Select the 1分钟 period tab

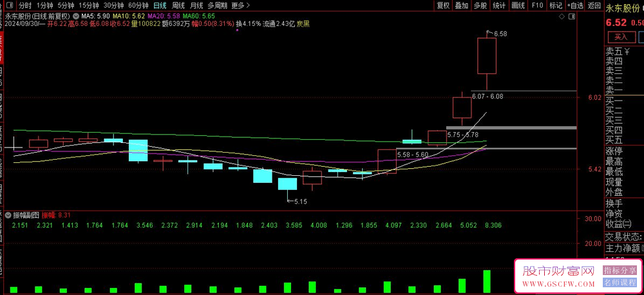point(45,5)
